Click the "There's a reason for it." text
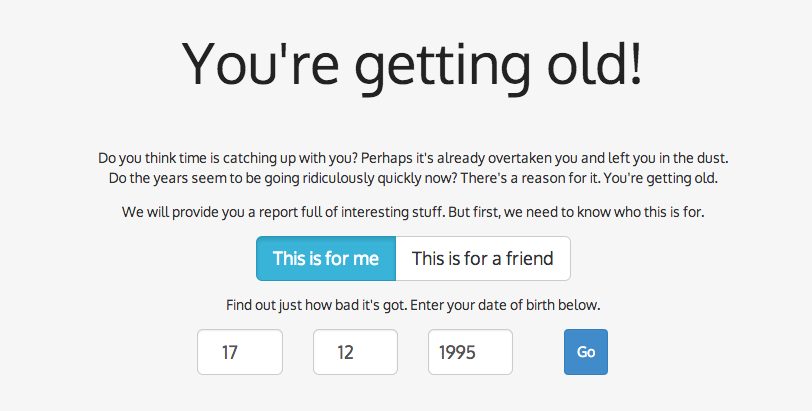This screenshot has height=411, width=812. point(532,178)
